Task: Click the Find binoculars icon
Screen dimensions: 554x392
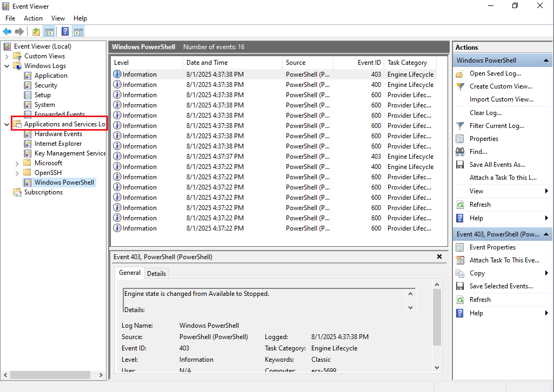Action: (x=459, y=152)
